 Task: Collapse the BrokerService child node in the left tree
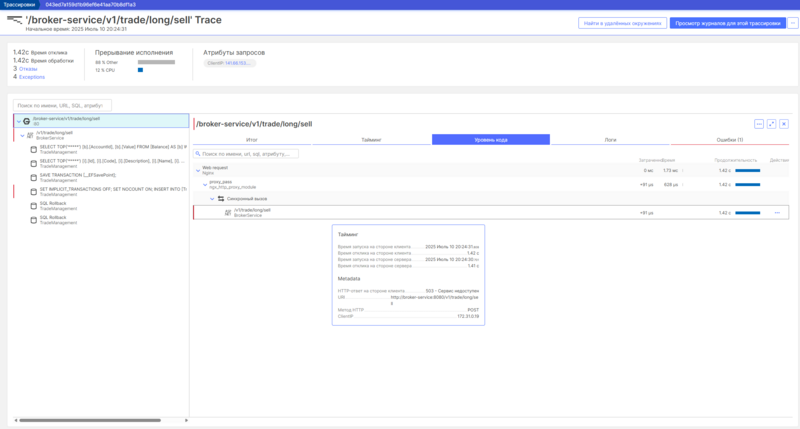tap(22, 134)
